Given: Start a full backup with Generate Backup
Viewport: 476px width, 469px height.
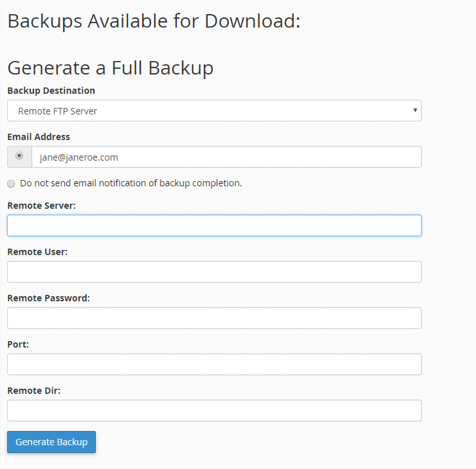Looking at the screenshot, I should pos(51,441).
